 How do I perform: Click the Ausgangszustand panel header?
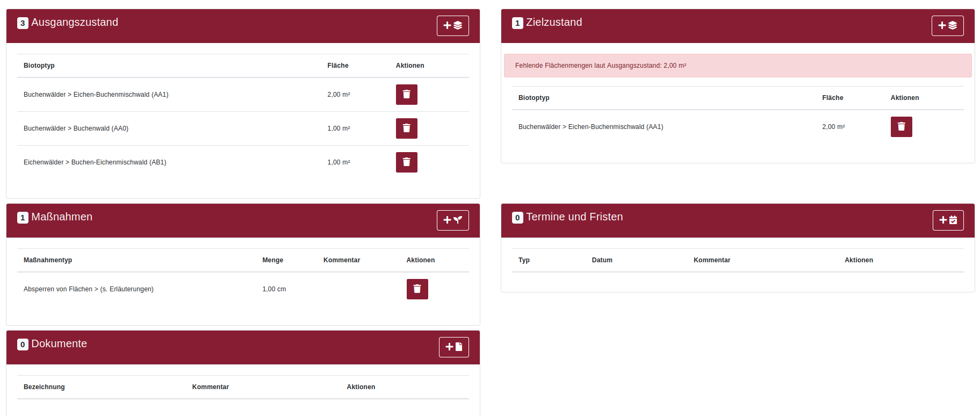[x=74, y=23]
